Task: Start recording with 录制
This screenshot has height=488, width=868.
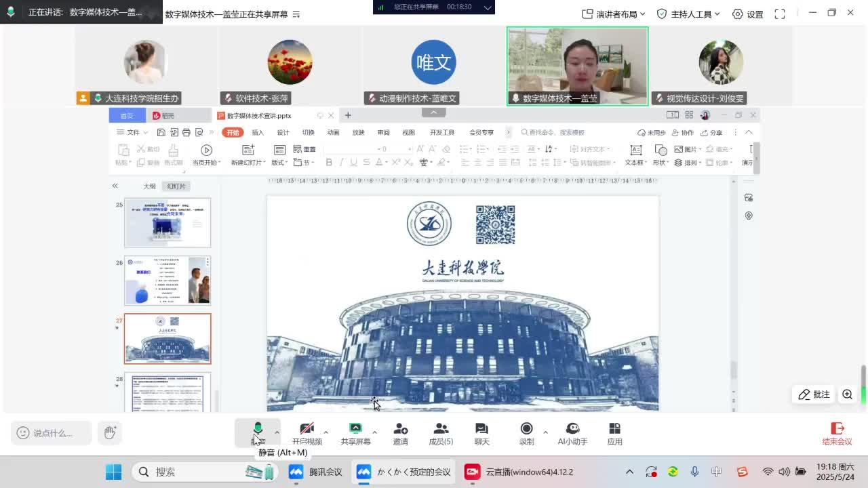Action: pyautogui.click(x=527, y=434)
